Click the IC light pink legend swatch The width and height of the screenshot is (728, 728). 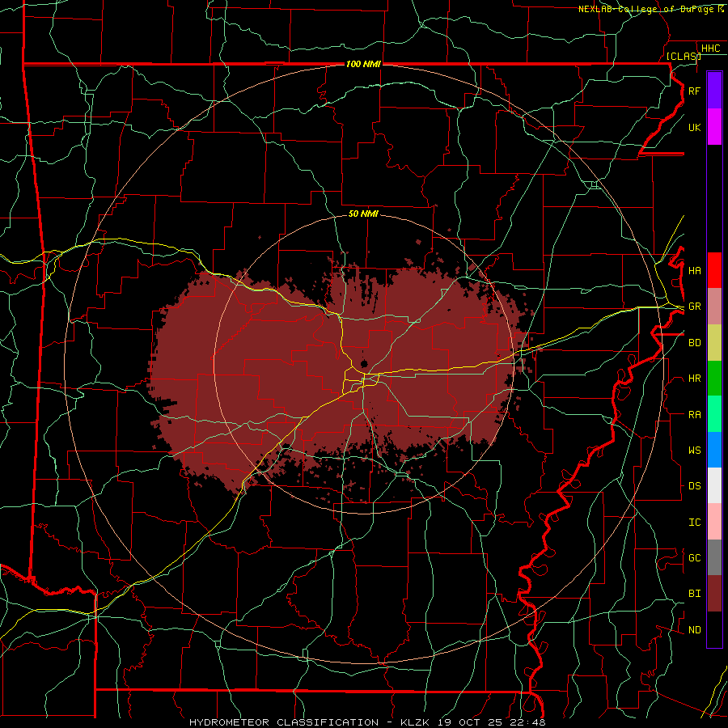point(714,522)
